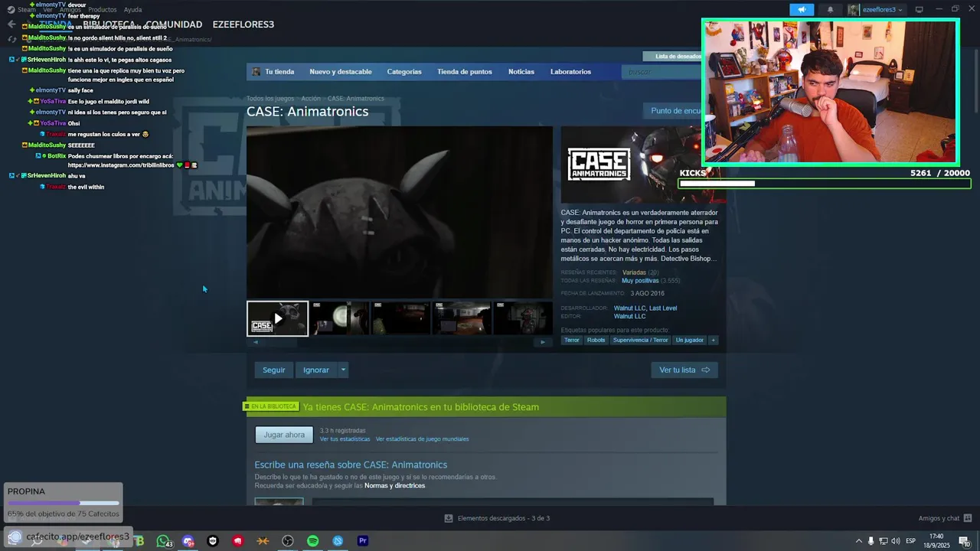Select the third dark screenshot thumbnail
The height and width of the screenshot is (551, 980).
400,318
